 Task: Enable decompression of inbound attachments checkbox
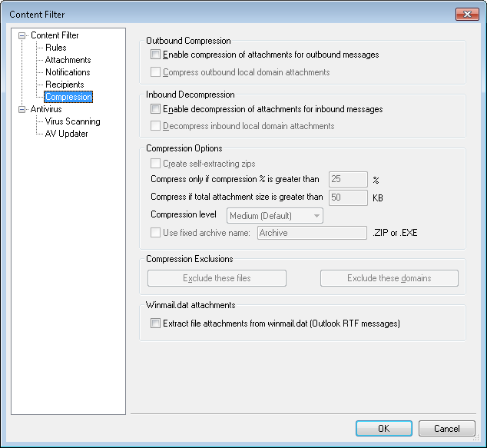pyautogui.click(x=156, y=109)
